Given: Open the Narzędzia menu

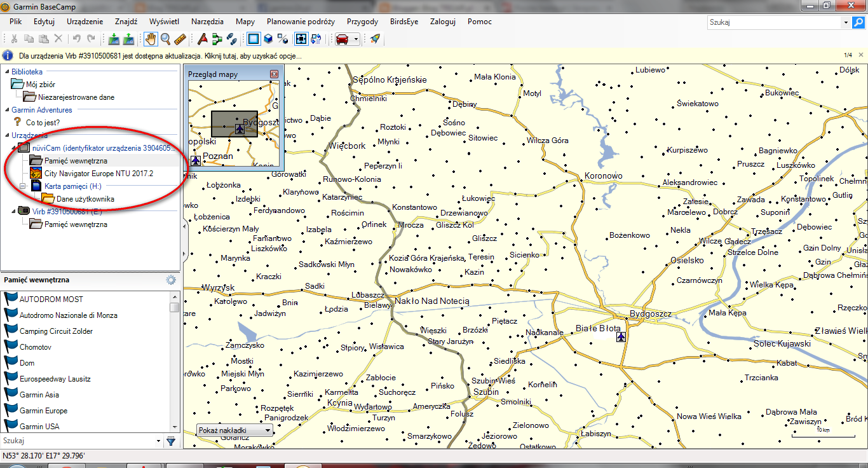Looking at the screenshot, I should pos(208,22).
